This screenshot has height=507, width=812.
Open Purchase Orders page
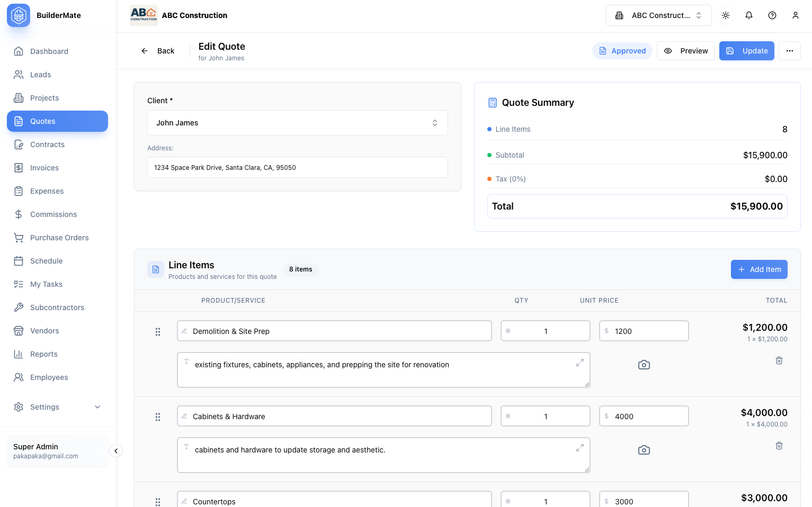[x=57, y=238]
